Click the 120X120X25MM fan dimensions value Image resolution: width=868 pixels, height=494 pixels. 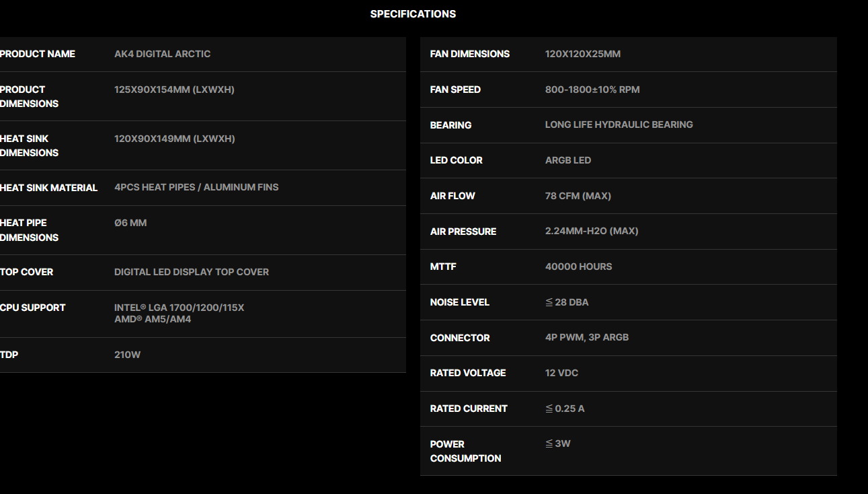coord(582,54)
